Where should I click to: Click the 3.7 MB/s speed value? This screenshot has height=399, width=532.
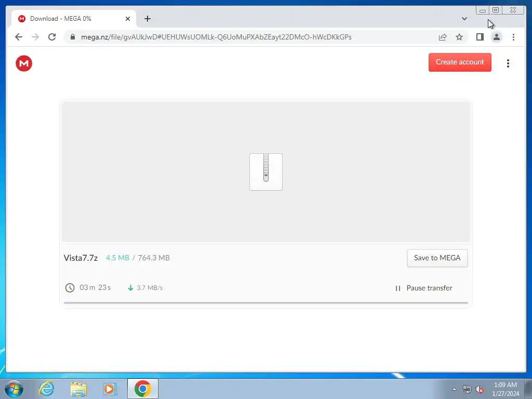150,288
